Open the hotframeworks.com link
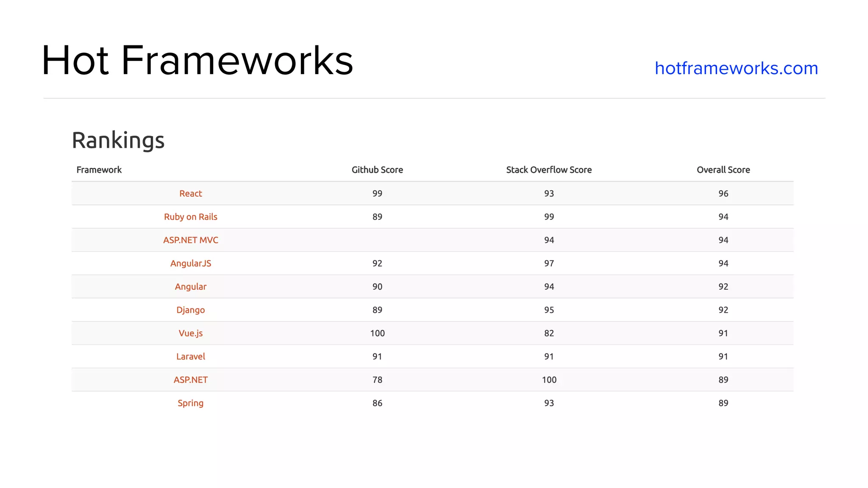This screenshot has height=488, width=868. (x=736, y=68)
